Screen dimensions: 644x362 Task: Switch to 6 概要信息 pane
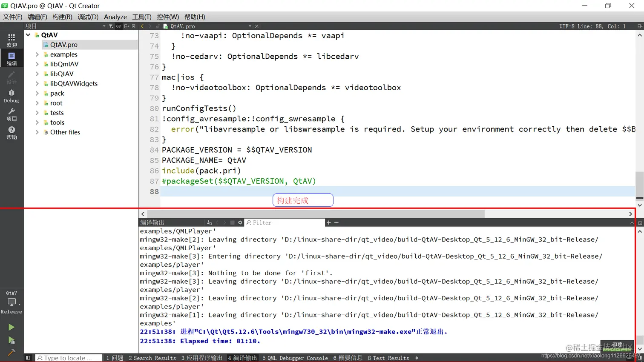(348, 358)
